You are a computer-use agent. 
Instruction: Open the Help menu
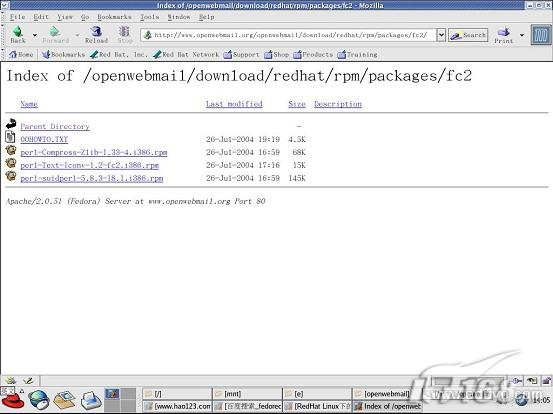pyautogui.click(x=206, y=17)
